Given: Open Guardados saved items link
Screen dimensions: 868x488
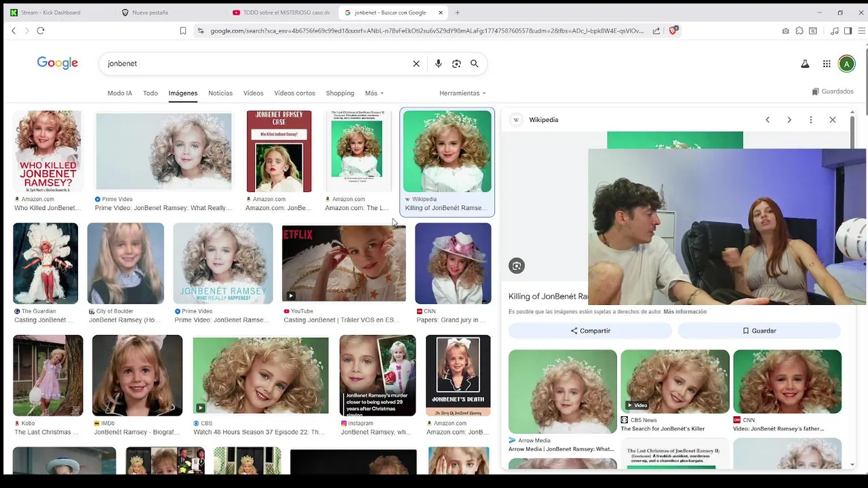Looking at the screenshot, I should 833,91.
